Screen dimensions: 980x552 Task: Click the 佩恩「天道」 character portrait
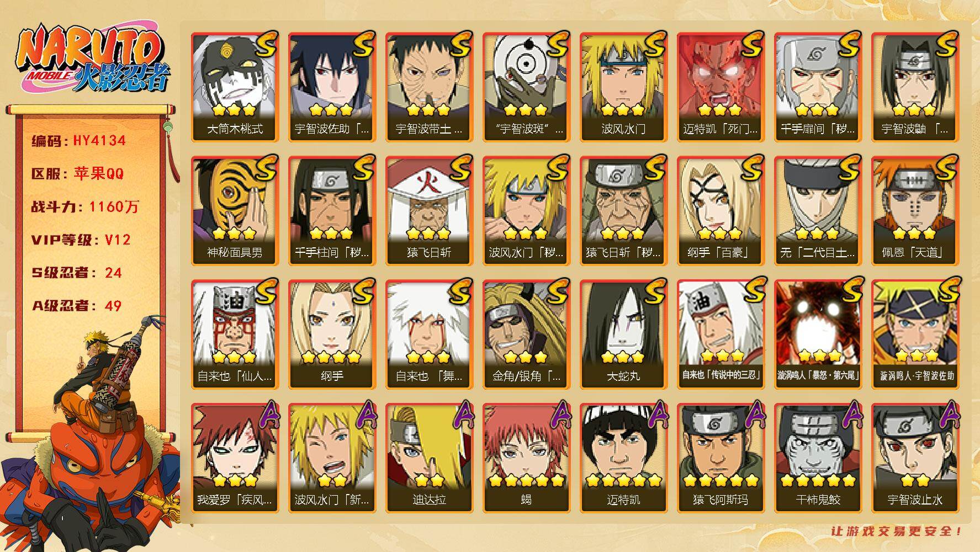click(x=915, y=210)
